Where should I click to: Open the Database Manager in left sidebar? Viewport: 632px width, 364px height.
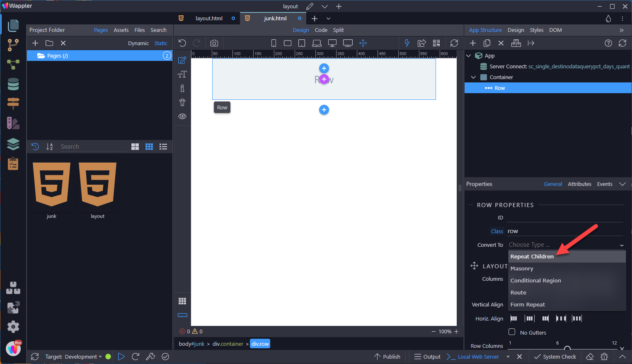(x=13, y=84)
